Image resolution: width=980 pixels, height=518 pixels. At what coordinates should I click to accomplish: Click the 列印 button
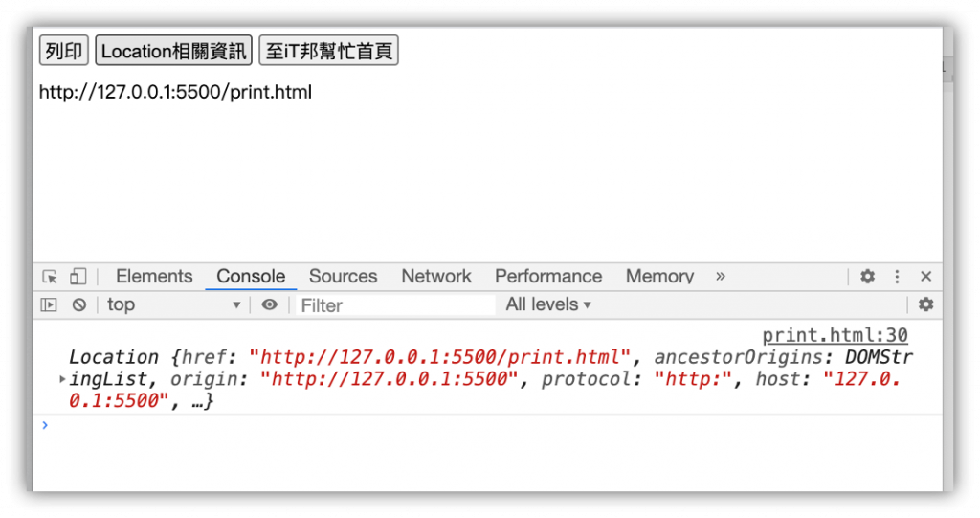[64, 51]
